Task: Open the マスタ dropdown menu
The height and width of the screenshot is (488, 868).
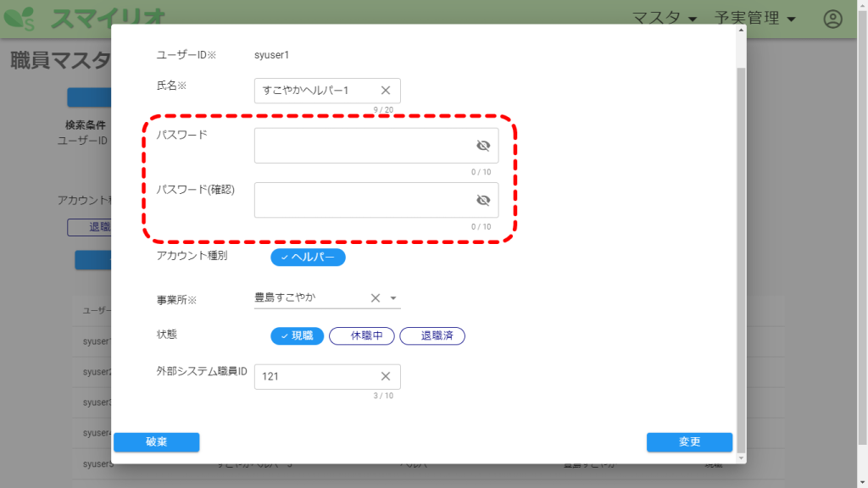Action: 665,19
